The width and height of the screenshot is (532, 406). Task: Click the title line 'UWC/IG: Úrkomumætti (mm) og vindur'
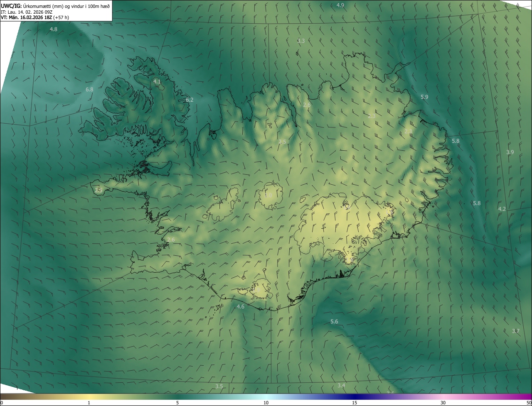[55, 6]
